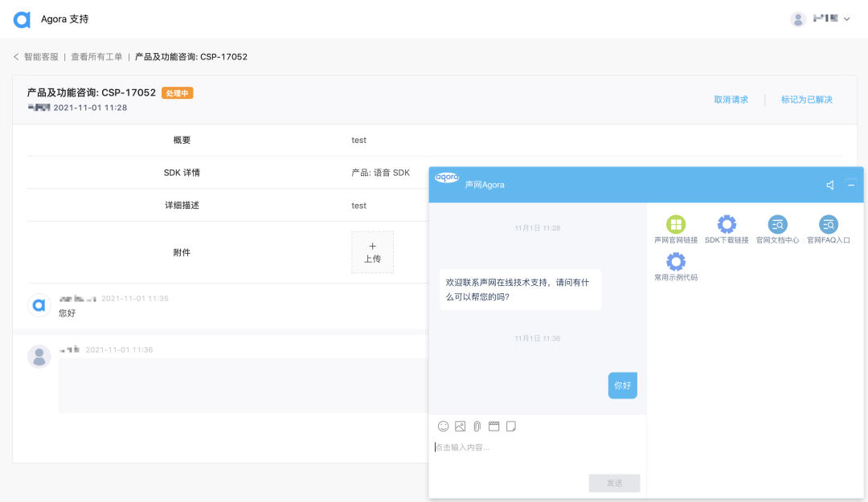
Task: Open 查看所有工单 breadcrumb link
Action: tap(97, 57)
